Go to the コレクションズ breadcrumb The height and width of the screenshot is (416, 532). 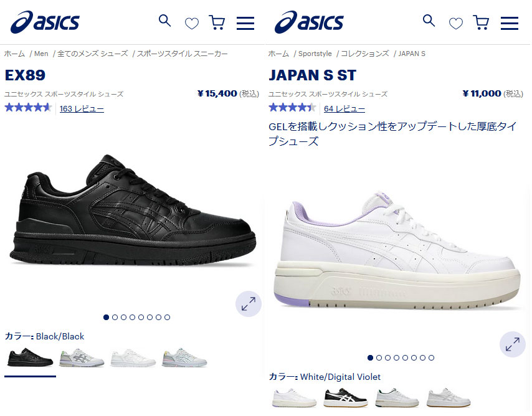[x=364, y=54]
